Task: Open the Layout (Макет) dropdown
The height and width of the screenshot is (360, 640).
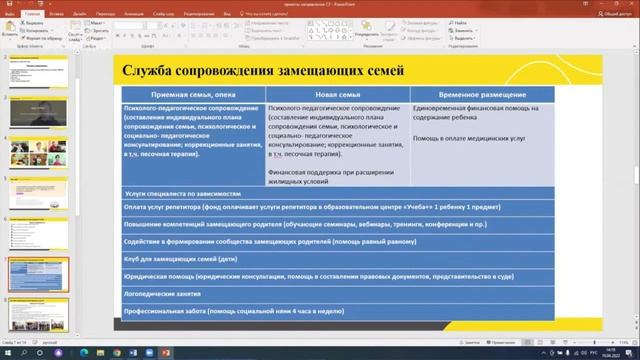Action: [95, 23]
